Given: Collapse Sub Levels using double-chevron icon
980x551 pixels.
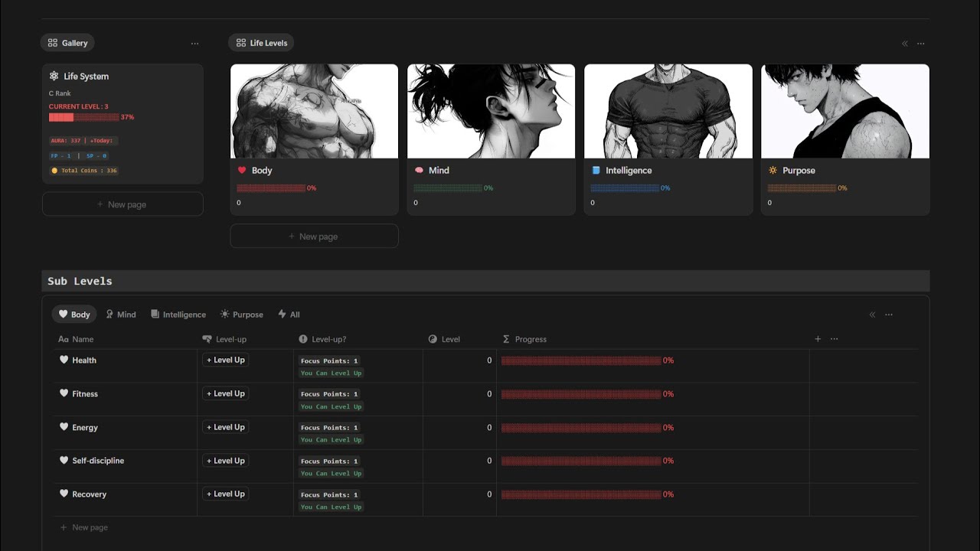Looking at the screenshot, I should tap(872, 315).
